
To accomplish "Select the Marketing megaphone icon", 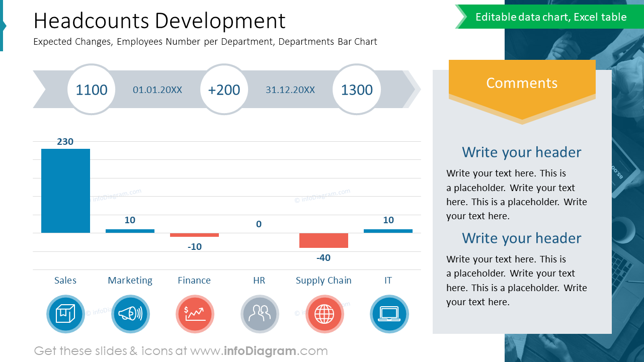I will 130,314.
